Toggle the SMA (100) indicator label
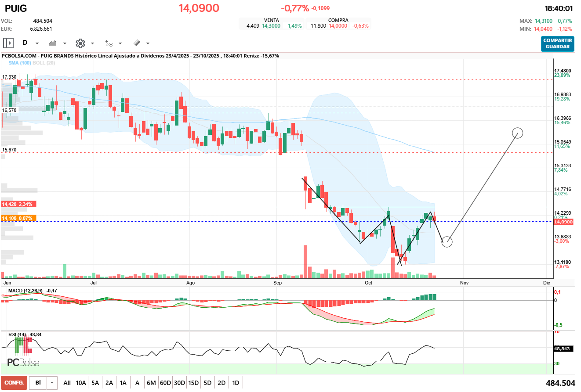Viewport: 581px width, 392px height. pyautogui.click(x=18, y=63)
